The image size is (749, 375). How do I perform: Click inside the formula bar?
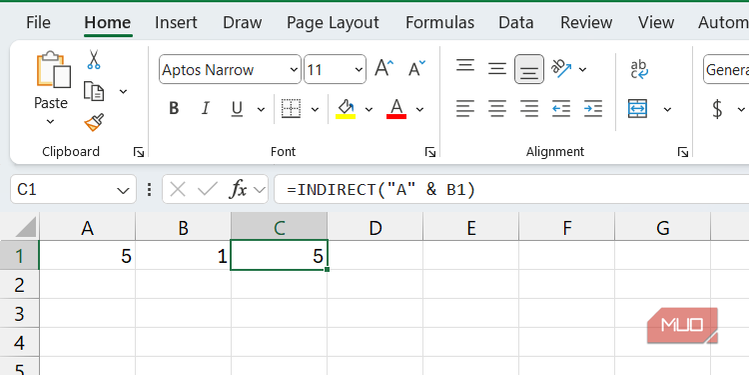[512, 190]
